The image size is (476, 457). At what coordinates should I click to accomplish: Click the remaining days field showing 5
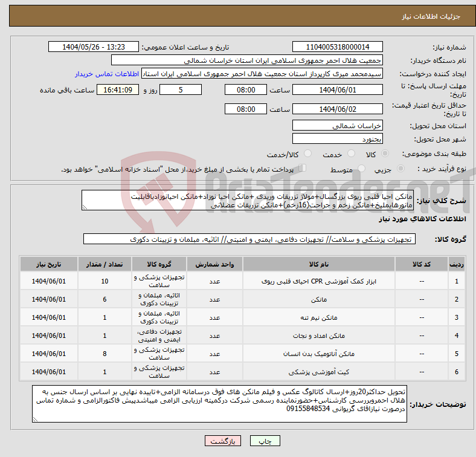(181, 89)
